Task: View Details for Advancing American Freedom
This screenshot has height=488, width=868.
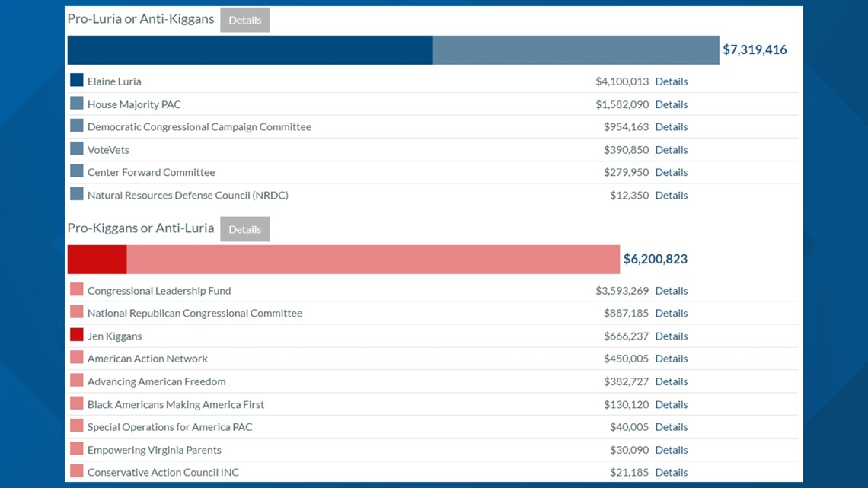Action: point(671,381)
